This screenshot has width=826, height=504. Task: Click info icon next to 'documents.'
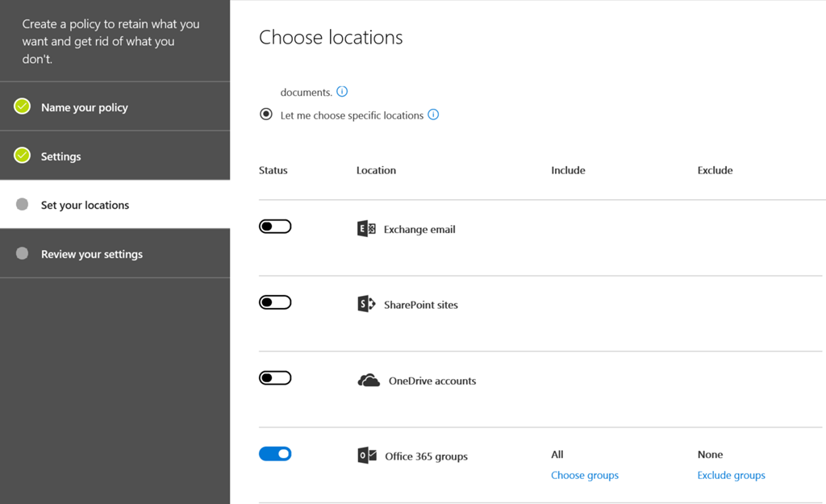coord(342,92)
